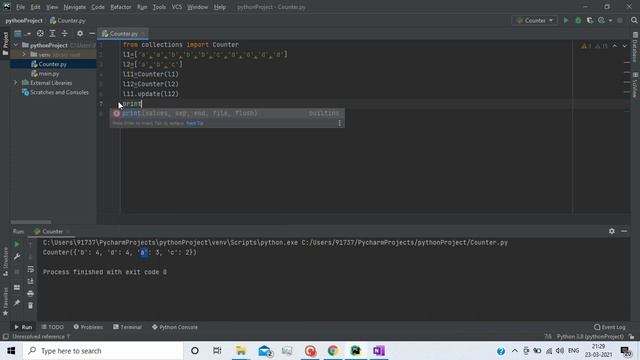Click pythonProject breadcrumb in navigation bar
This screenshot has width=640, height=360.
click(24, 20)
